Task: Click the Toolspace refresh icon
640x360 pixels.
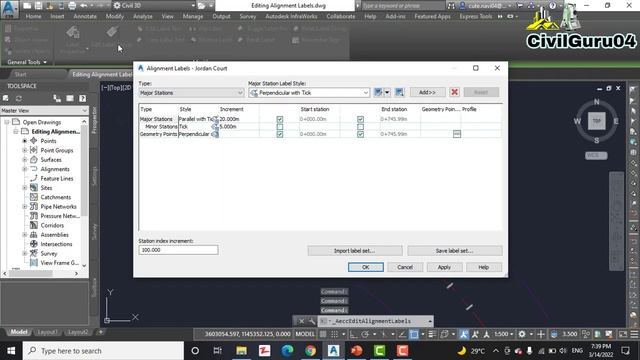Action: [x=19, y=98]
